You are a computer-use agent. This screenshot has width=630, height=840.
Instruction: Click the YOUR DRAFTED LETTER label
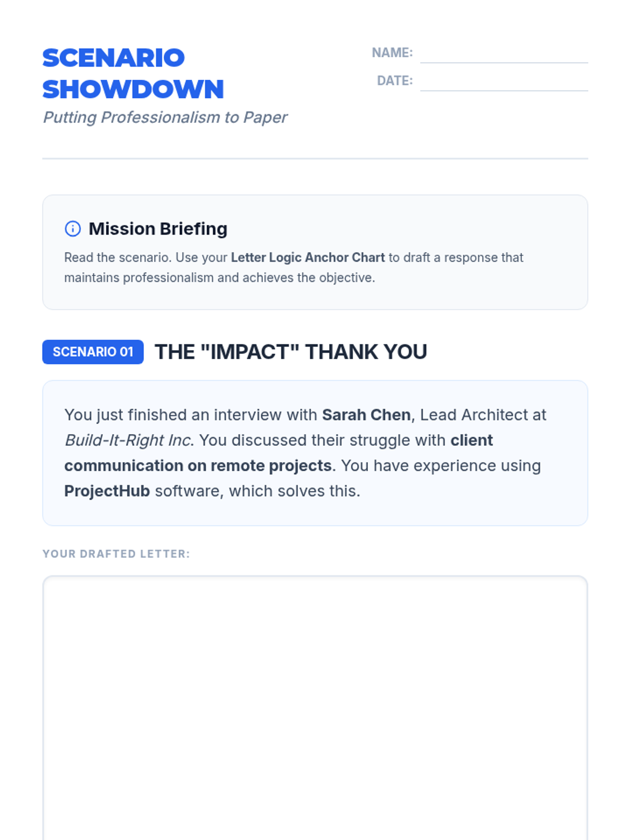[x=116, y=554]
